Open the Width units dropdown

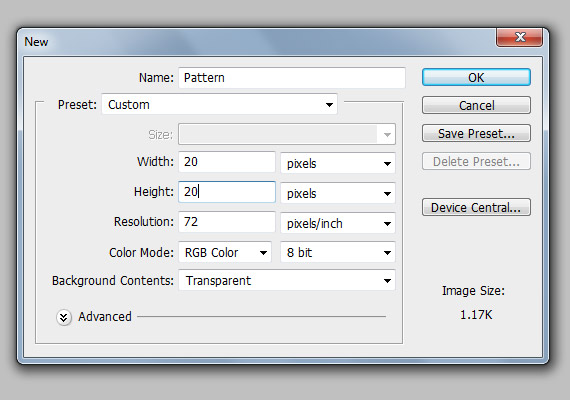[338, 163]
